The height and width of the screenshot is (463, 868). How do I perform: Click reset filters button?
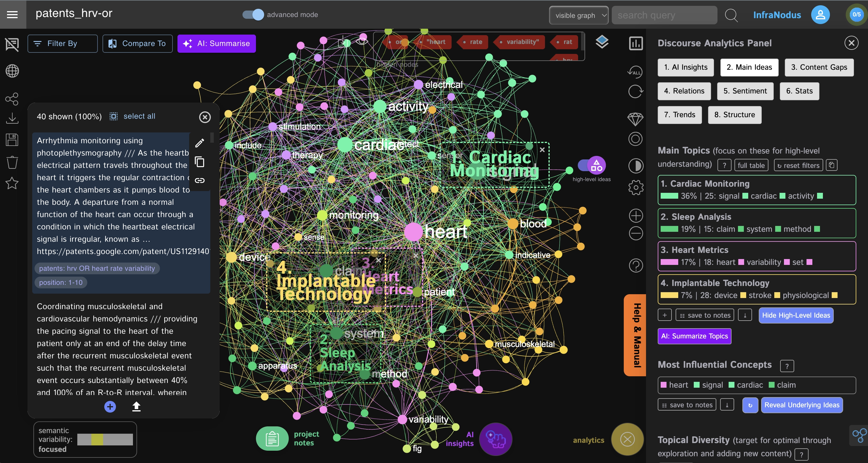click(798, 166)
